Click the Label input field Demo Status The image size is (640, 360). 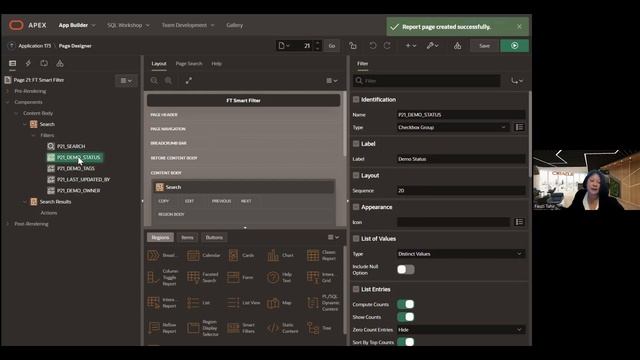click(461, 159)
